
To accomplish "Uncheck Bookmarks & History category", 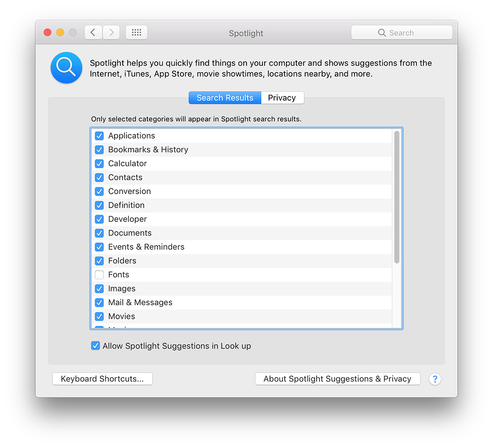I will (99, 150).
